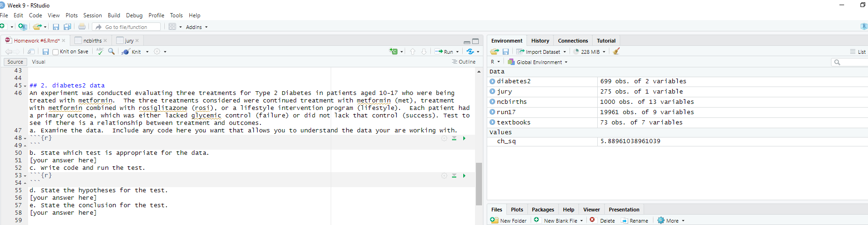Open the Addins dropdown
Image resolution: width=868 pixels, height=225 pixels.
click(197, 27)
